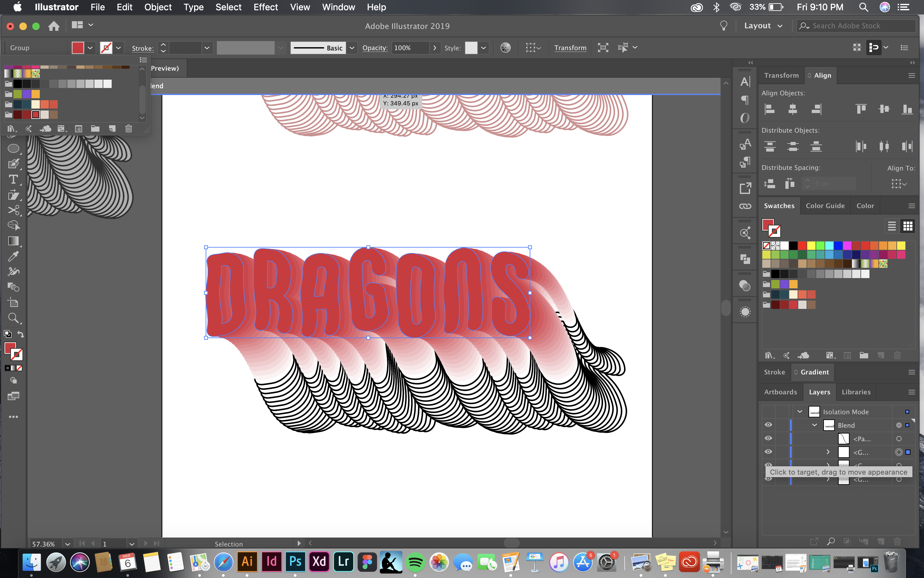Image resolution: width=924 pixels, height=578 pixels.
Task: Target the <Pa... path appearance circle
Action: [x=899, y=438]
